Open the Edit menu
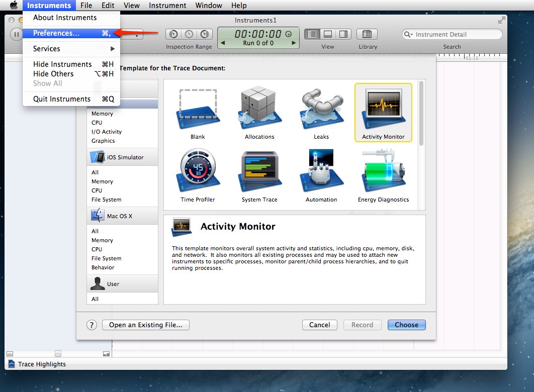The height and width of the screenshot is (392, 534). (x=108, y=6)
